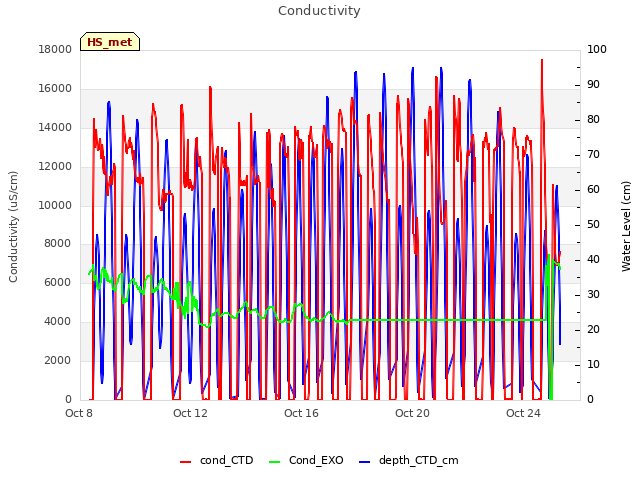The width and height of the screenshot is (640, 480).
Task: Click the 40 right axis label
Action: tap(593, 260)
